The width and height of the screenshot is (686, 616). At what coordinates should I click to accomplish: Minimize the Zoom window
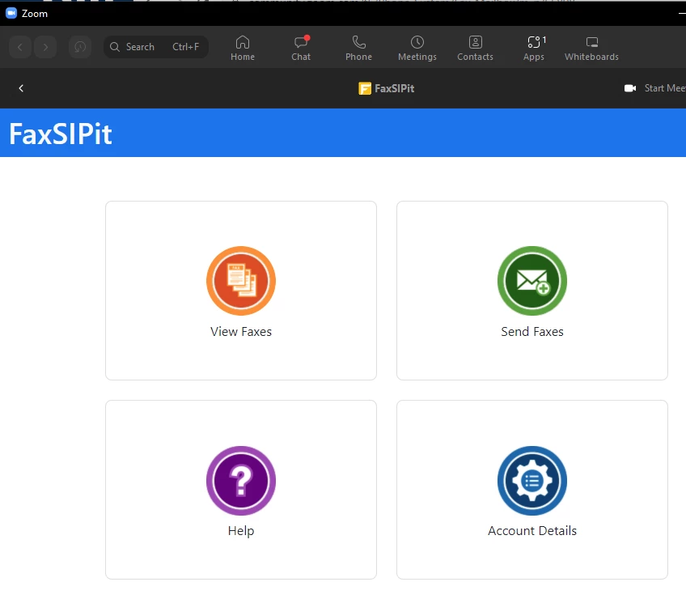coord(682,14)
